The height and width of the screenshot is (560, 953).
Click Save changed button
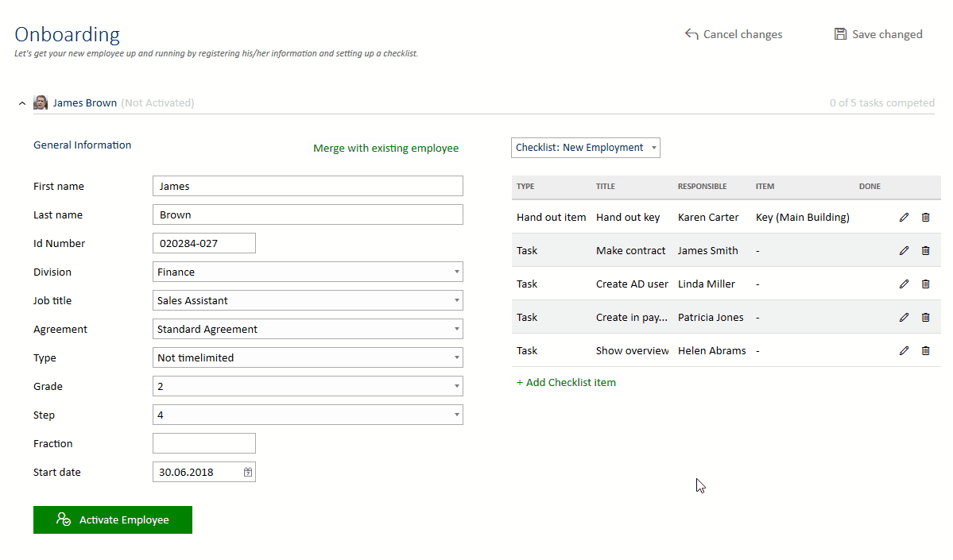878,35
